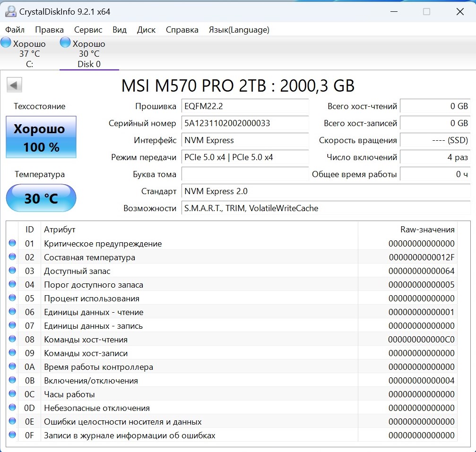
Task: Open the Сервис menu
Action: coord(88,30)
